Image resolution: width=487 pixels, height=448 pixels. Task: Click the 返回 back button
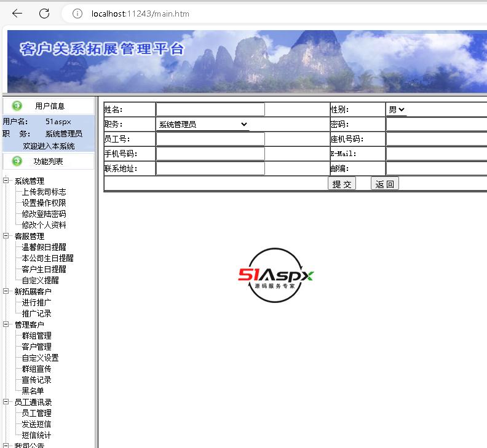pos(384,184)
